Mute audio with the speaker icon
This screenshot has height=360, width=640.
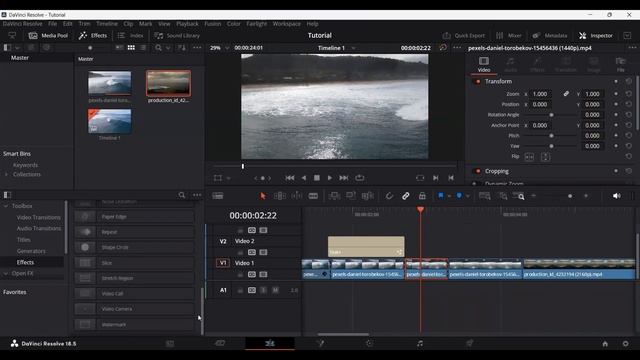point(617,196)
